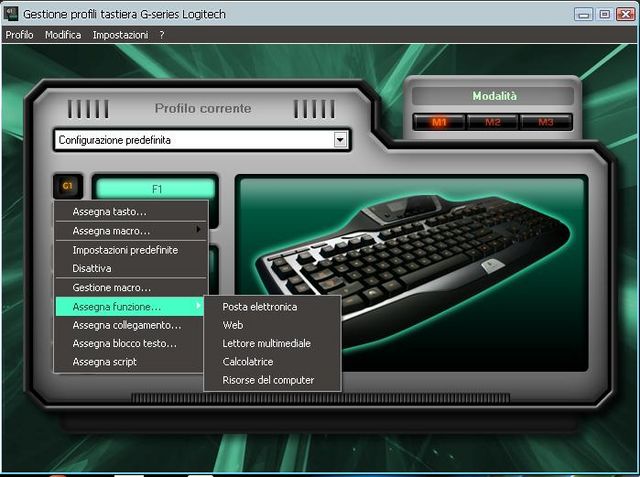
Task: Open the Modifica menu
Action: [63, 35]
